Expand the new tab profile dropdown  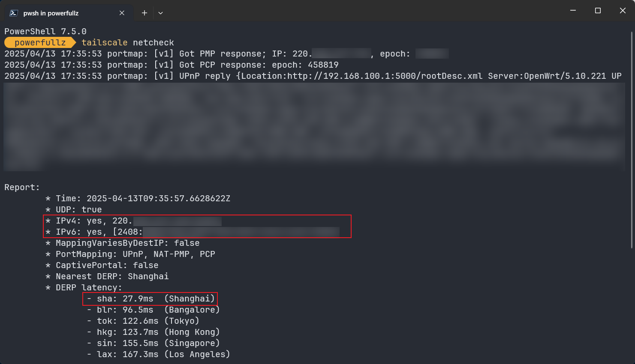[160, 13]
